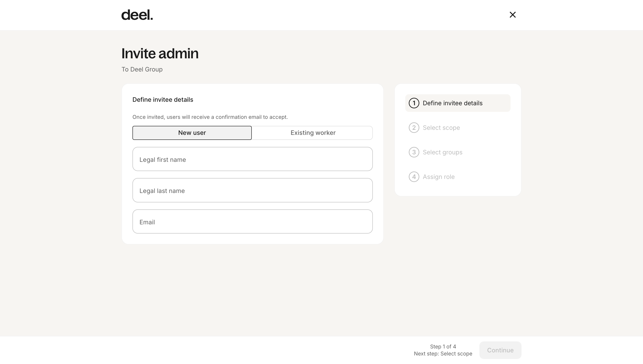The height and width of the screenshot is (364, 643).
Task: Open step 1 Define invitee details
Action: click(458, 103)
